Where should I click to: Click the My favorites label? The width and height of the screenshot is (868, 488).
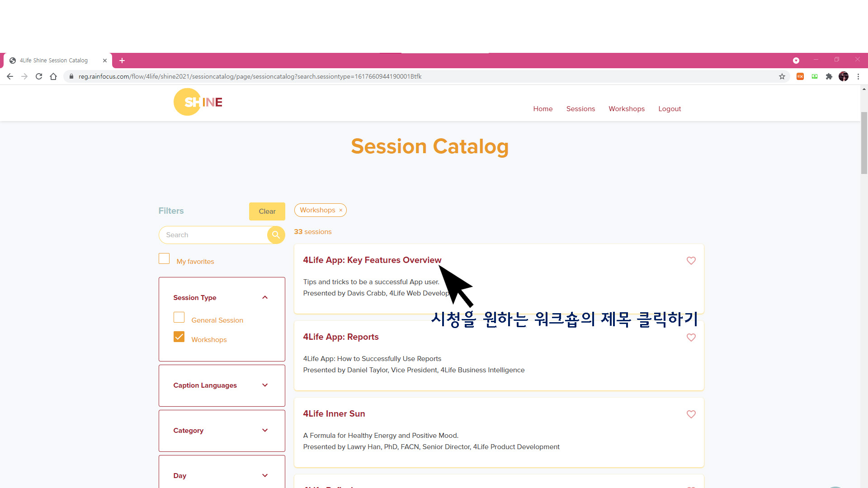195,262
